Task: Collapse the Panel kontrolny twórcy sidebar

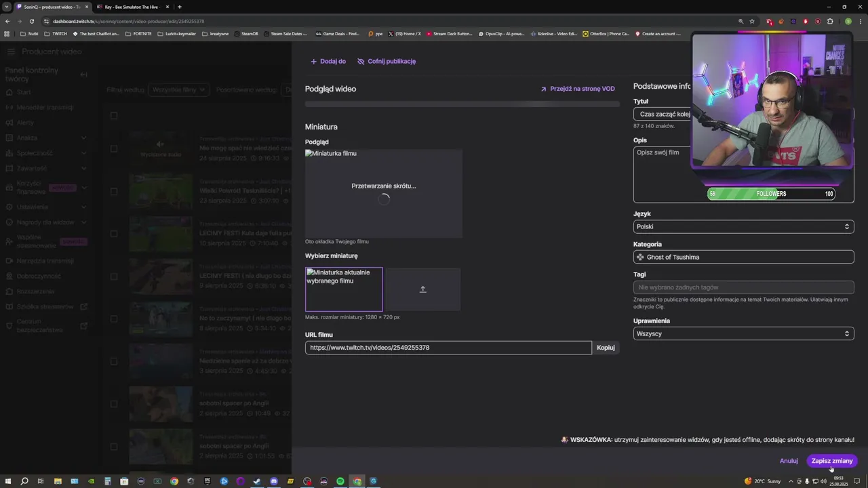Action: [83, 75]
